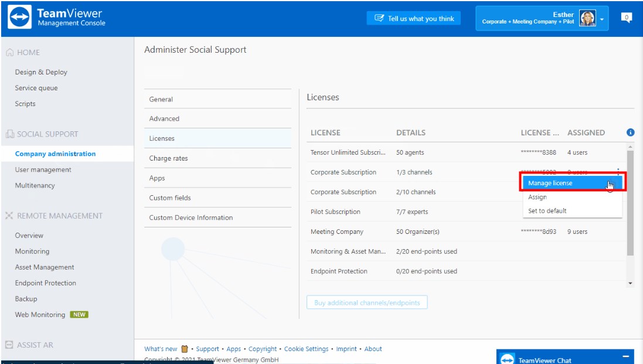The width and height of the screenshot is (643, 364).
Task: Select Manage license from context menu
Action: click(550, 183)
